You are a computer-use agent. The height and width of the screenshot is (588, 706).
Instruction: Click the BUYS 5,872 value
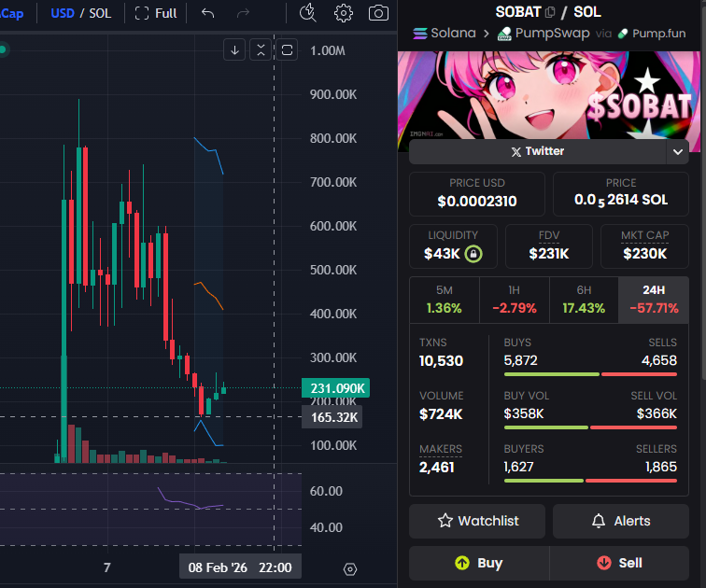tap(520, 360)
